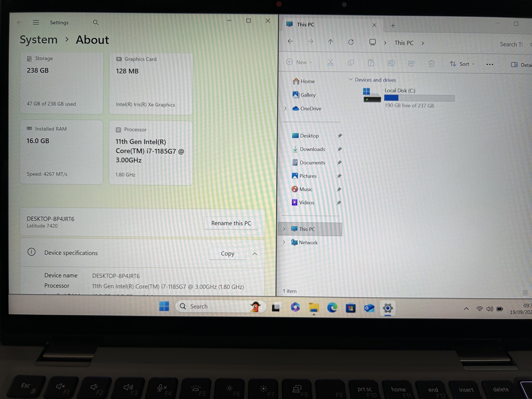Click the Copy icon in Explorer toolbar
Screen dimensions: 532x399
point(350,63)
